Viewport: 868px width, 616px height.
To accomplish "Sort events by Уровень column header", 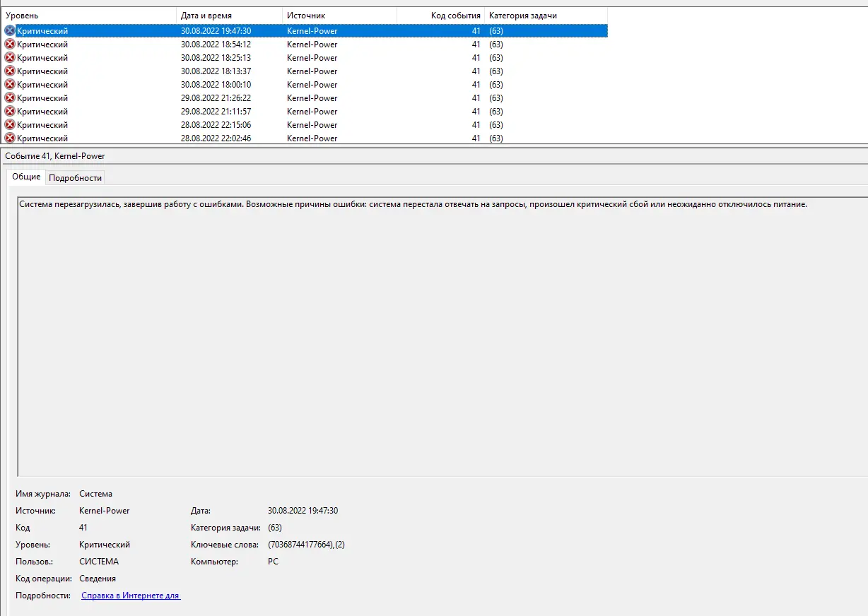I will (88, 16).
